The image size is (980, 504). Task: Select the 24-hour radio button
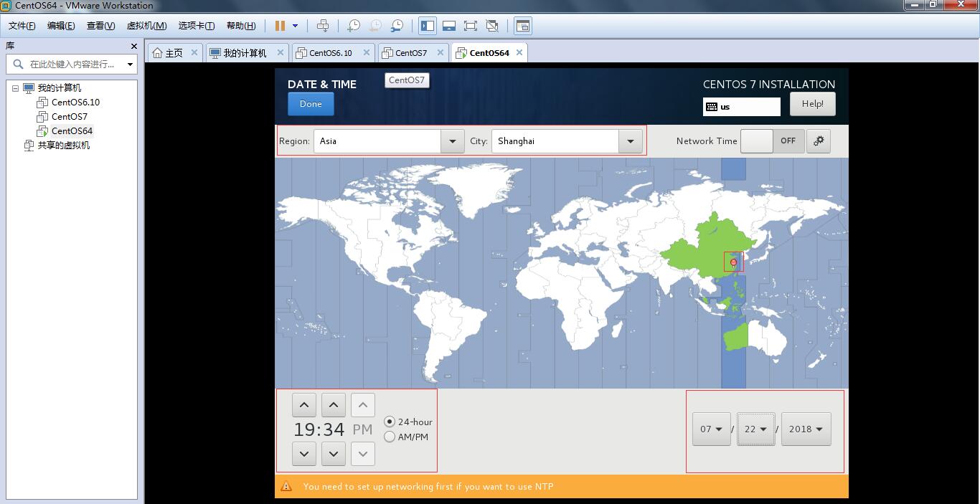(390, 422)
